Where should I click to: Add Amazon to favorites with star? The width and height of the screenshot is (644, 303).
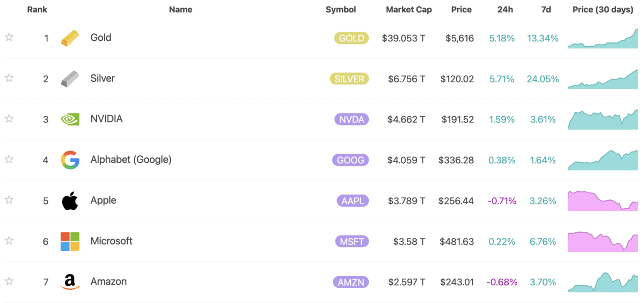click(x=9, y=282)
